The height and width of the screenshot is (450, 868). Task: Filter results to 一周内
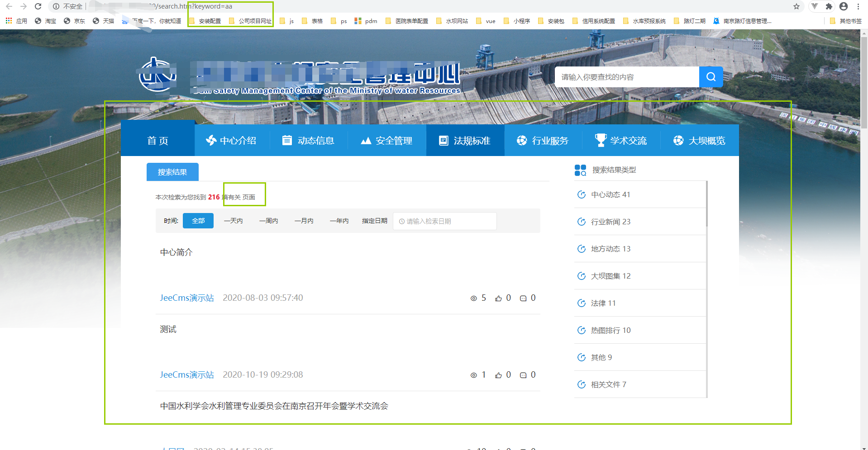(x=268, y=221)
